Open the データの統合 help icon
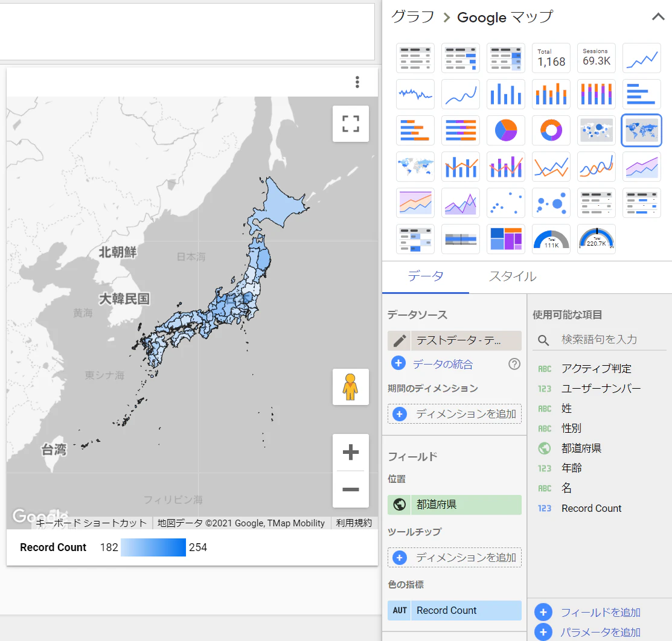This screenshot has width=672, height=641. point(514,364)
